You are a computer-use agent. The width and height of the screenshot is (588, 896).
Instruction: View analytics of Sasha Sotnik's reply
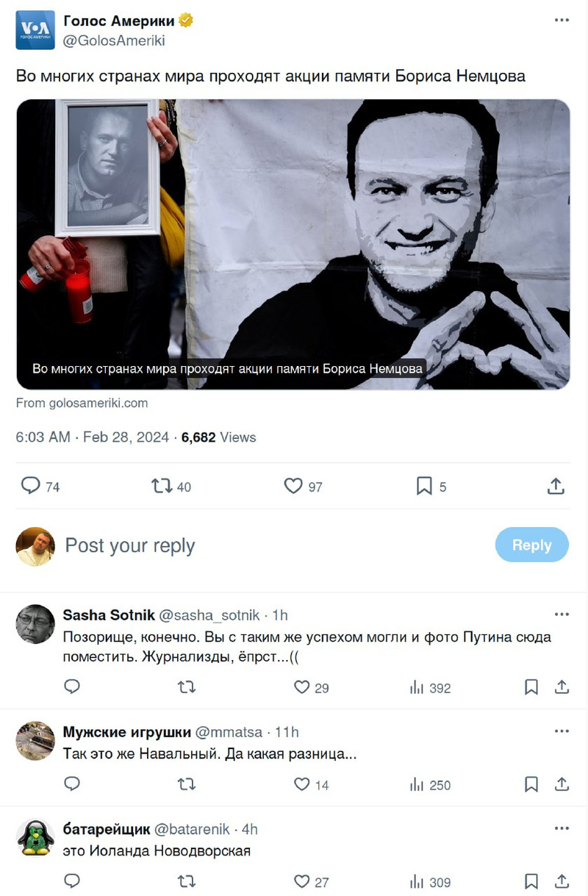[x=417, y=687]
